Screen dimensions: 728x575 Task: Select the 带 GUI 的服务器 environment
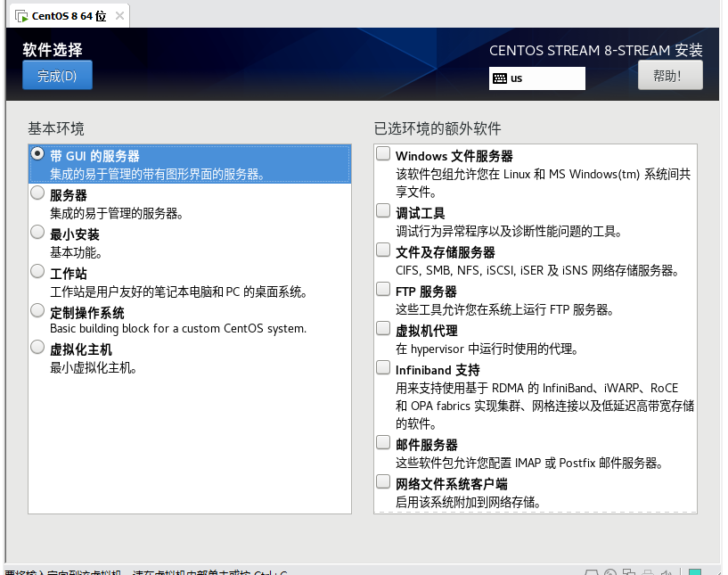coord(37,153)
